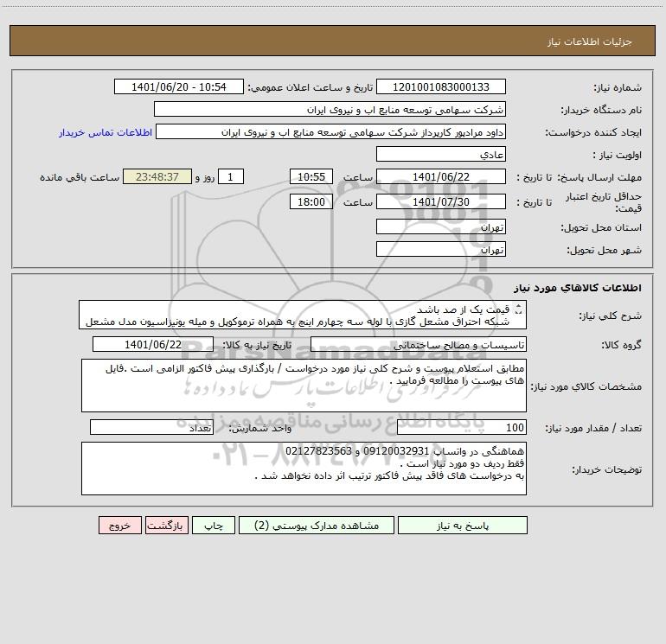This screenshot has width=666, height=644.
Task: Click the response deadline time 10:55
Action: point(311,176)
